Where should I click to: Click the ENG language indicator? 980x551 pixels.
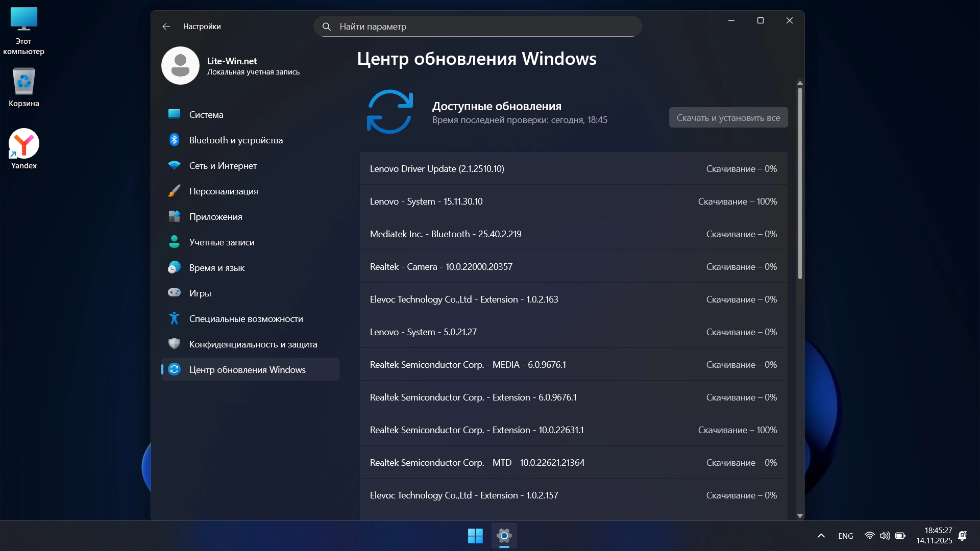(x=845, y=536)
